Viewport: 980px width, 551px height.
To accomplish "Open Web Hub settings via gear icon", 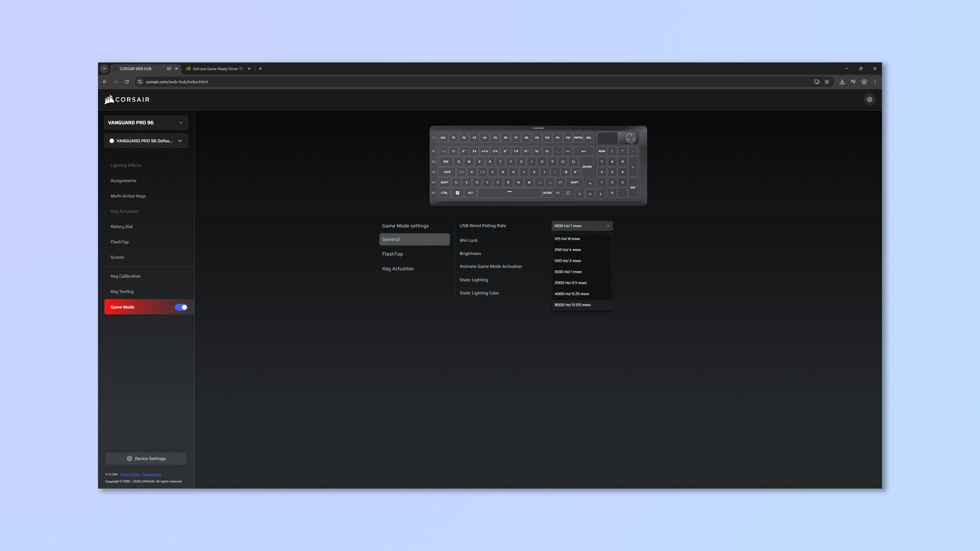I will (x=870, y=99).
